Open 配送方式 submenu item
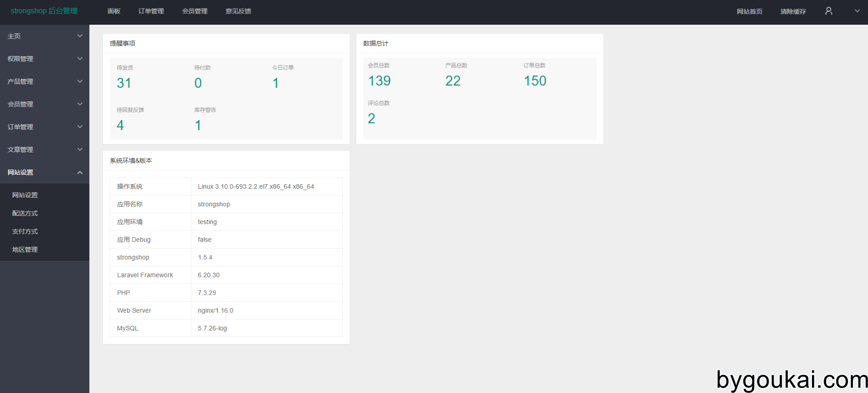The image size is (868, 393). point(25,213)
